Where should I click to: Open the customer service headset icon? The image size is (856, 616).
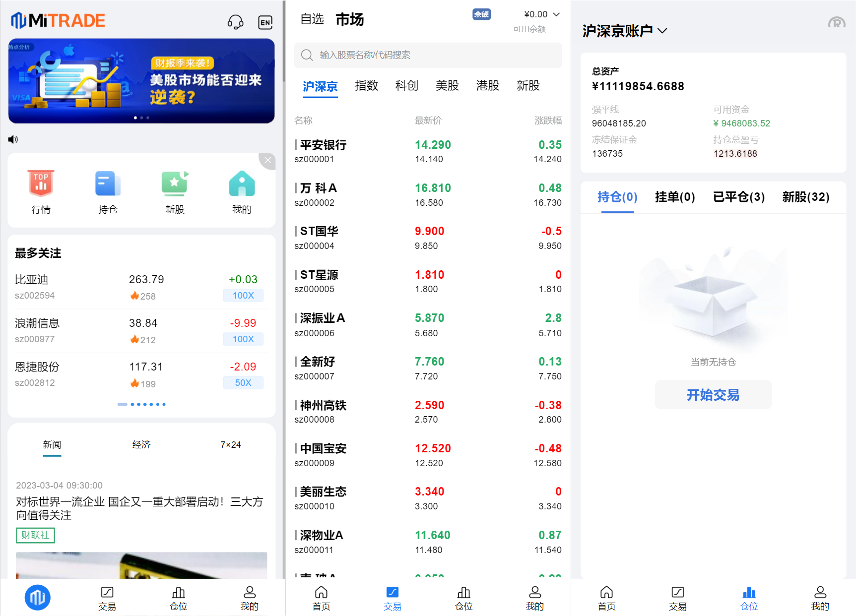click(x=236, y=22)
